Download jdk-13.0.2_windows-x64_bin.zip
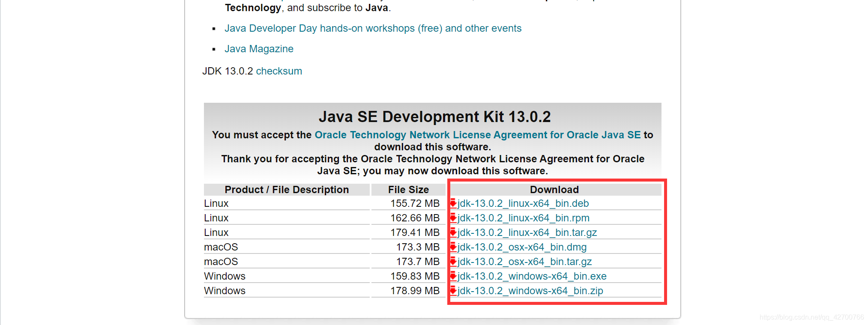 click(x=530, y=291)
